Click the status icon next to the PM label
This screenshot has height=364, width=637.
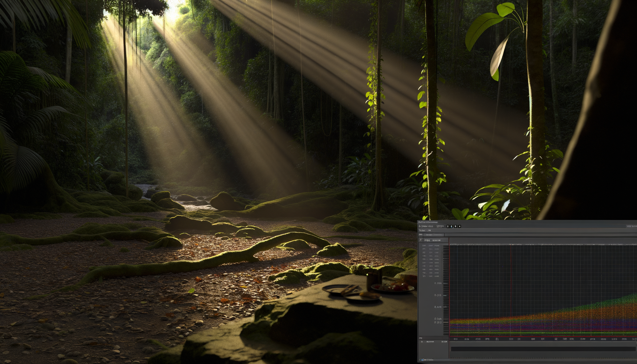[x=421, y=342]
